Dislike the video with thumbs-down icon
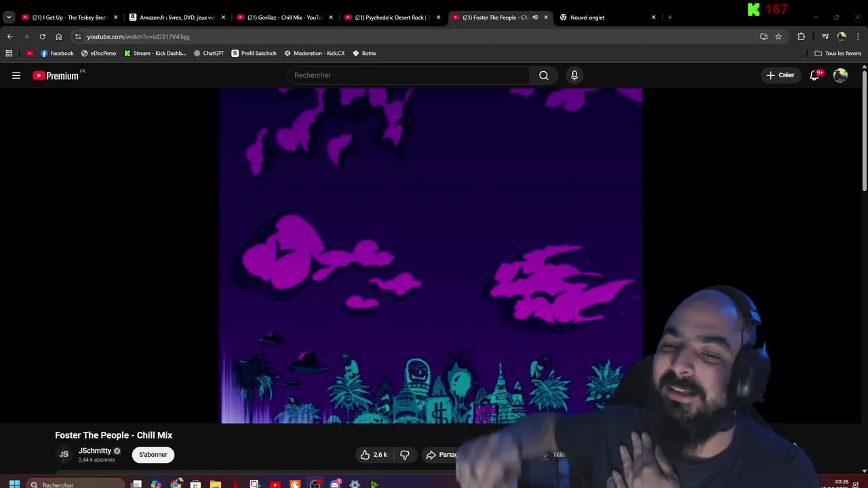The image size is (868, 488). pos(405,455)
